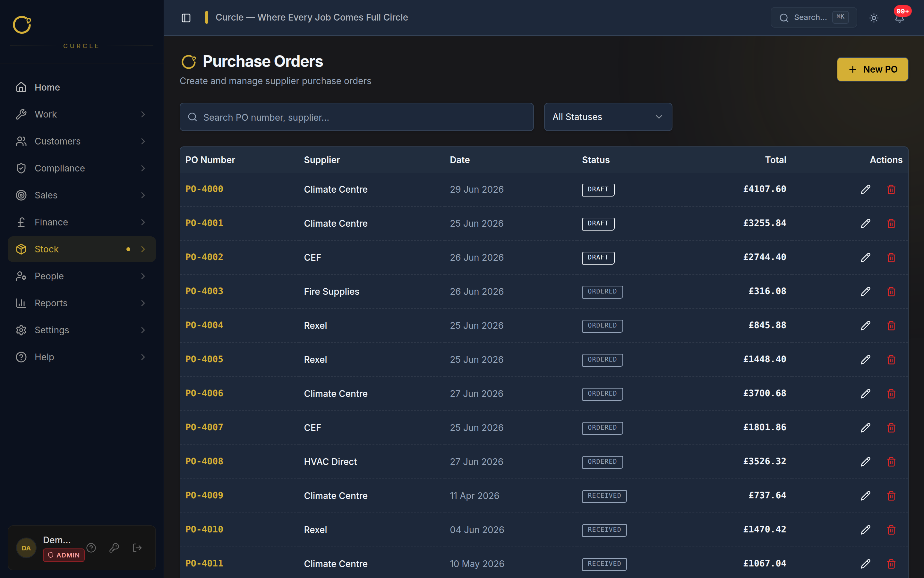The image size is (924, 578).
Task: Expand the Work menu chevron
Action: pyautogui.click(x=143, y=114)
